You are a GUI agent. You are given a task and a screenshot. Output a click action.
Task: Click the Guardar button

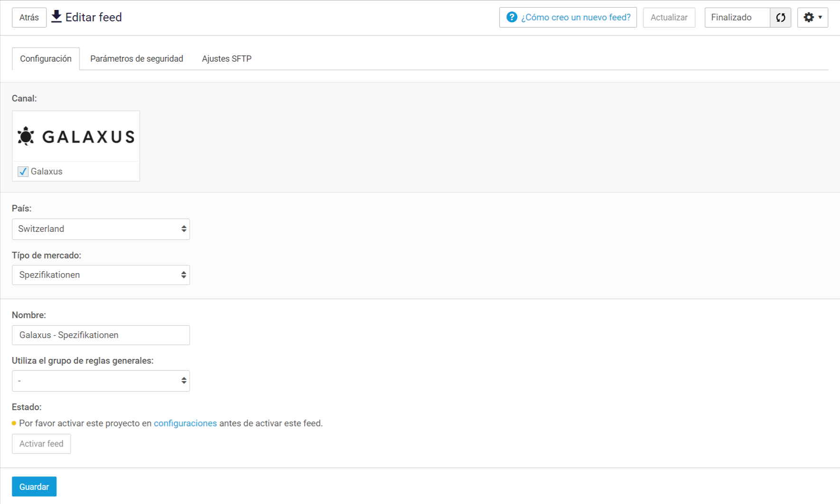pos(34,486)
